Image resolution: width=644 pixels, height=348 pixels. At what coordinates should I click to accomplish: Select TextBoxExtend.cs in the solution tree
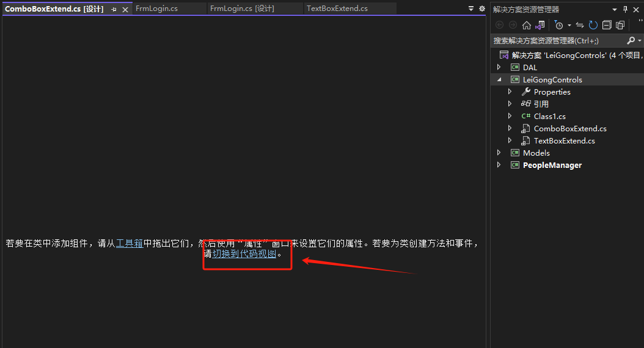point(565,141)
